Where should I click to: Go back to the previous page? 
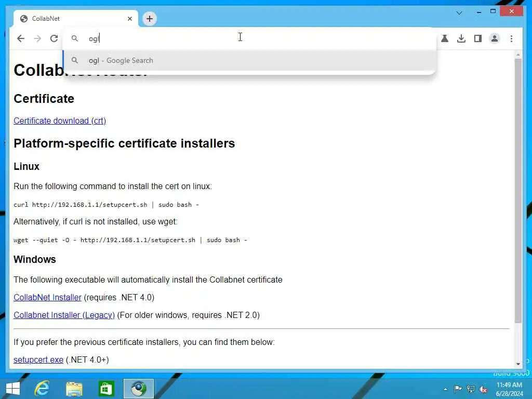(x=21, y=38)
